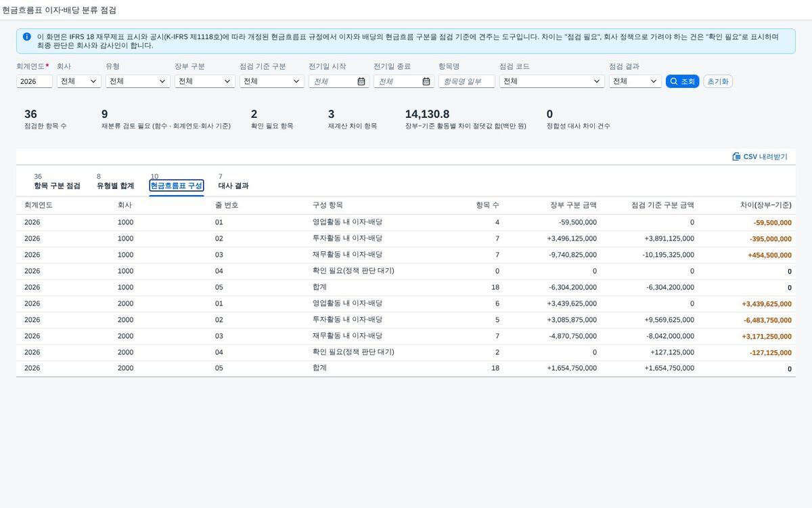
Task: Click the 재계산 차이 항목 KPI label
Action: [353, 126]
